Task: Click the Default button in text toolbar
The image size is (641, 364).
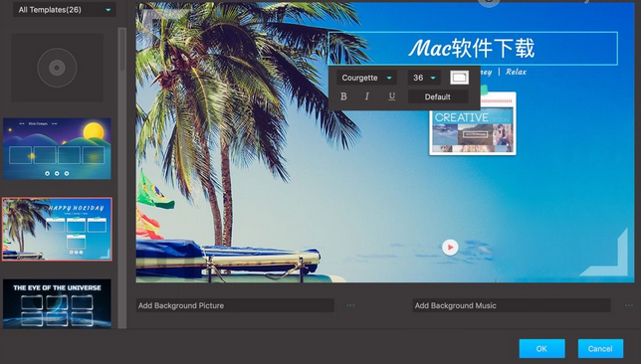Action: pos(438,96)
